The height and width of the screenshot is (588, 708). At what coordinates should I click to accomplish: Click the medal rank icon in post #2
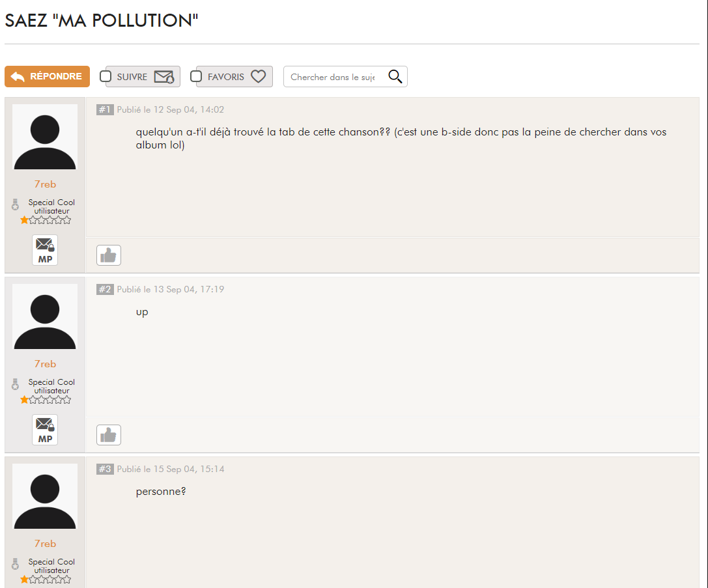click(16, 384)
